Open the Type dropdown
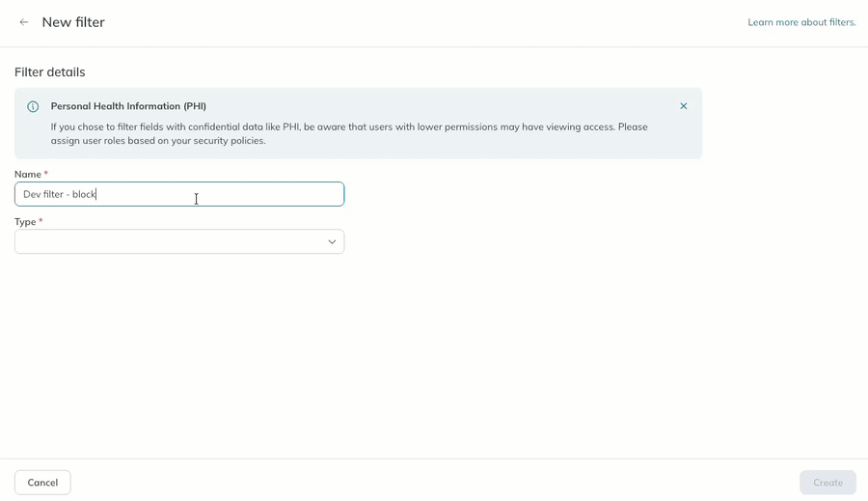The height and width of the screenshot is (501, 868). coord(179,241)
